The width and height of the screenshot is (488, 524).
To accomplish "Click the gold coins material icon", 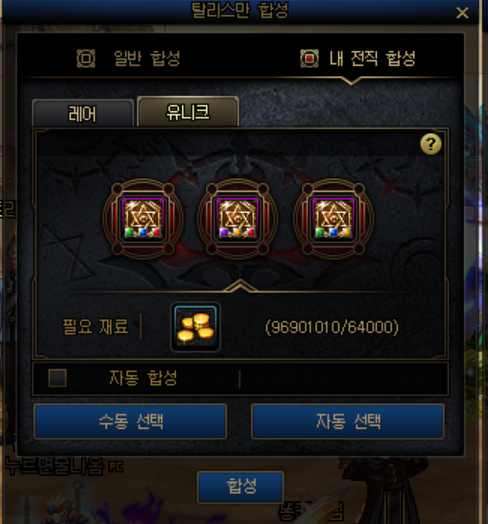I will [x=196, y=327].
